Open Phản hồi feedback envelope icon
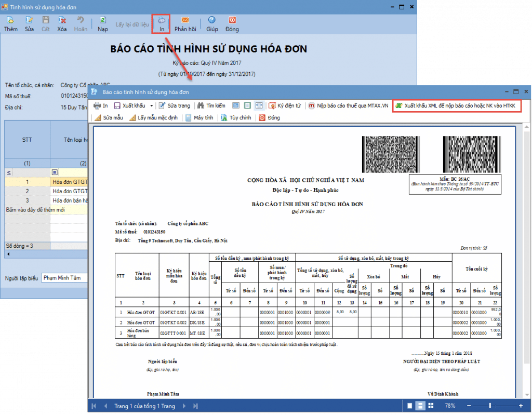The image size is (532, 415). 185,20
